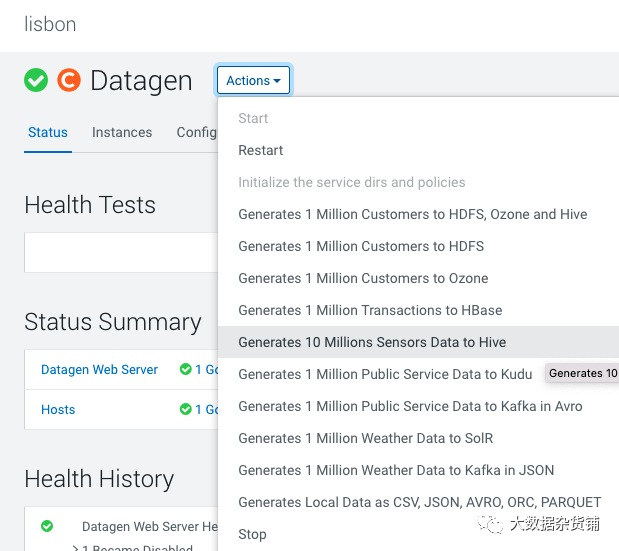Open the Datagen Web Server link

99,369
